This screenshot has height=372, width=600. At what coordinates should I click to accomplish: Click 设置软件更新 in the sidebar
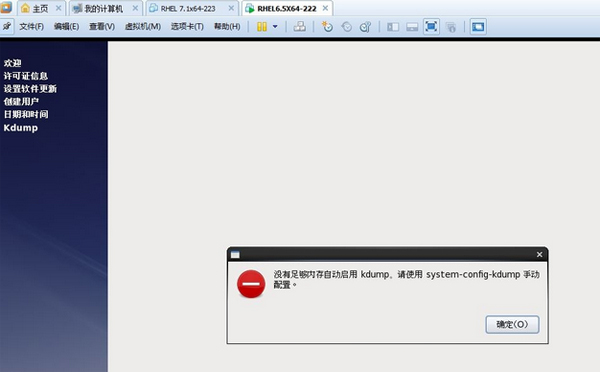[30, 89]
